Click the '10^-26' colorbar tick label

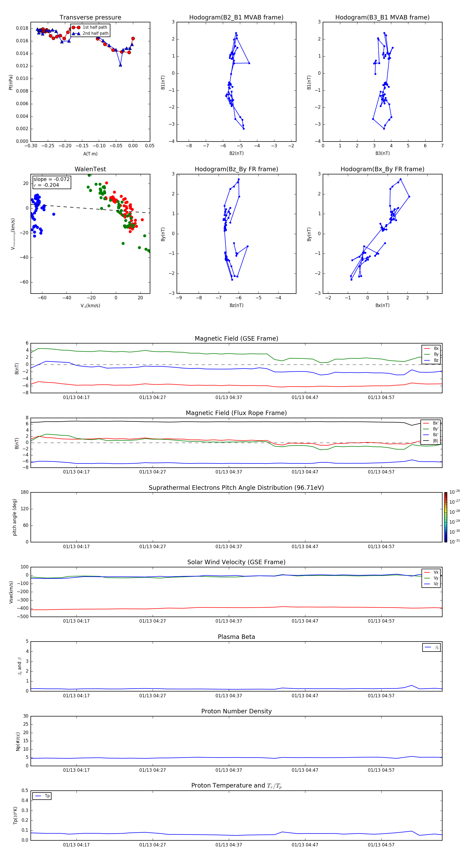click(455, 492)
